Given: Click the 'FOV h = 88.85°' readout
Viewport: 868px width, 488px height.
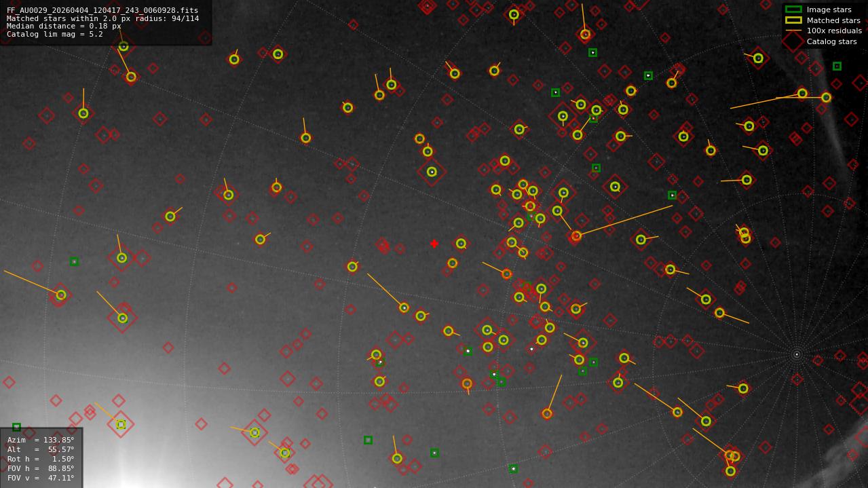Looking at the screenshot, I should click(x=41, y=468).
